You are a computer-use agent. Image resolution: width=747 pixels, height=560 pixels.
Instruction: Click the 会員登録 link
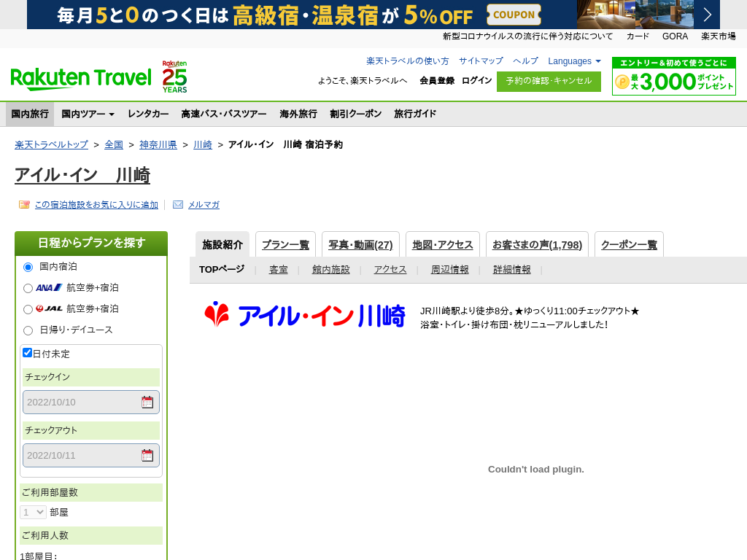pos(437,80)
